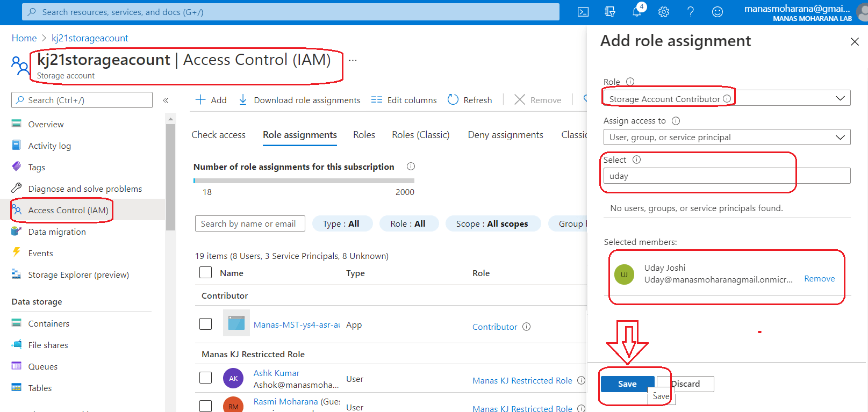Click the Save button
The height and width of the screenshot is (412, 868).
click(627, 384)
